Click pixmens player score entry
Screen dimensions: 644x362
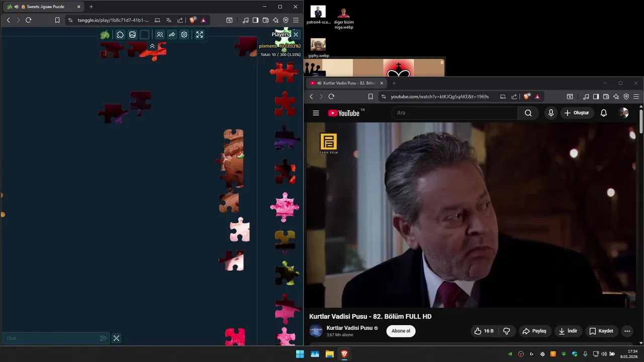(280, 46)
